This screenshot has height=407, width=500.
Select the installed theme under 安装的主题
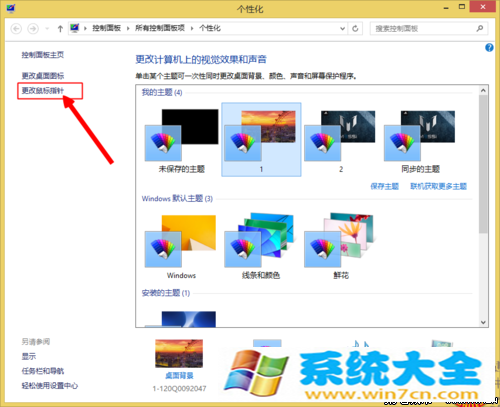click(x=181, y=319)
